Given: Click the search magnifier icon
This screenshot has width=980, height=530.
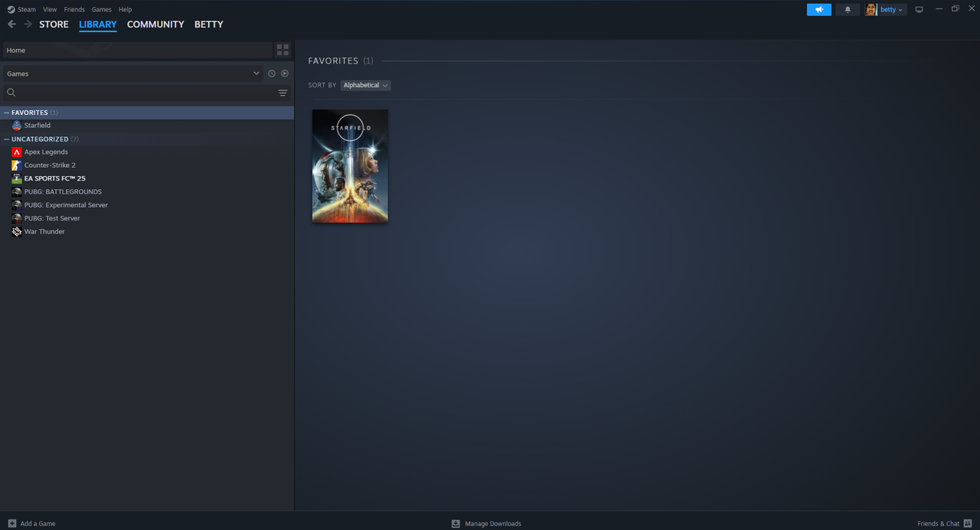Looking at the screenshot, I should (x=11, y=93).
